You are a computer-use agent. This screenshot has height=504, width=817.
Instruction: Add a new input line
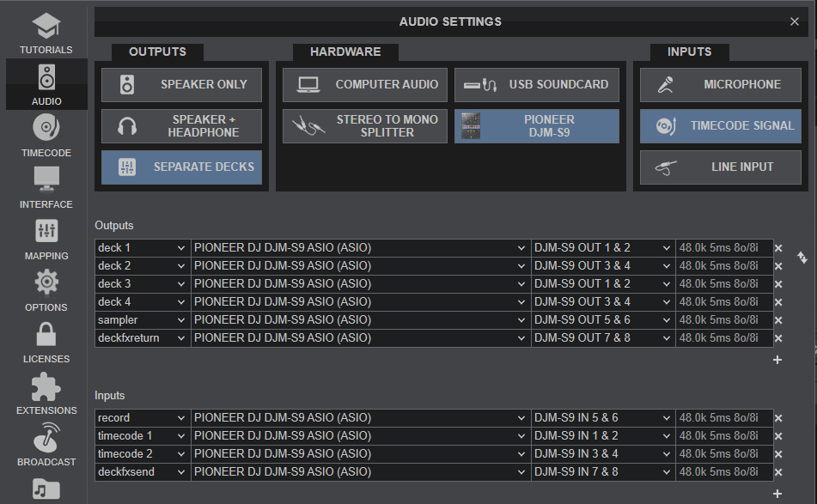[x=777, y=494]
